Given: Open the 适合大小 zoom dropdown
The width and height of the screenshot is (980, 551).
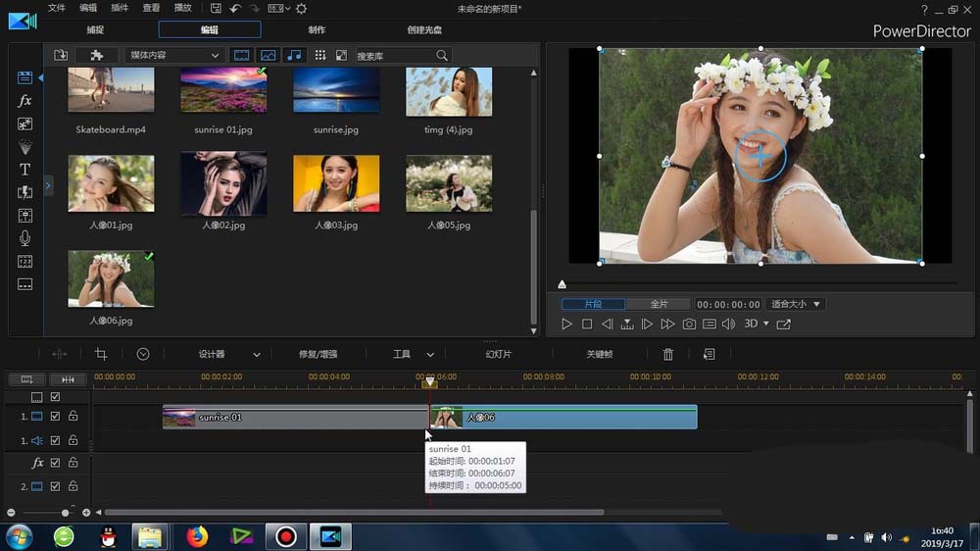Looking at the screenshot, I should point(795,304).
